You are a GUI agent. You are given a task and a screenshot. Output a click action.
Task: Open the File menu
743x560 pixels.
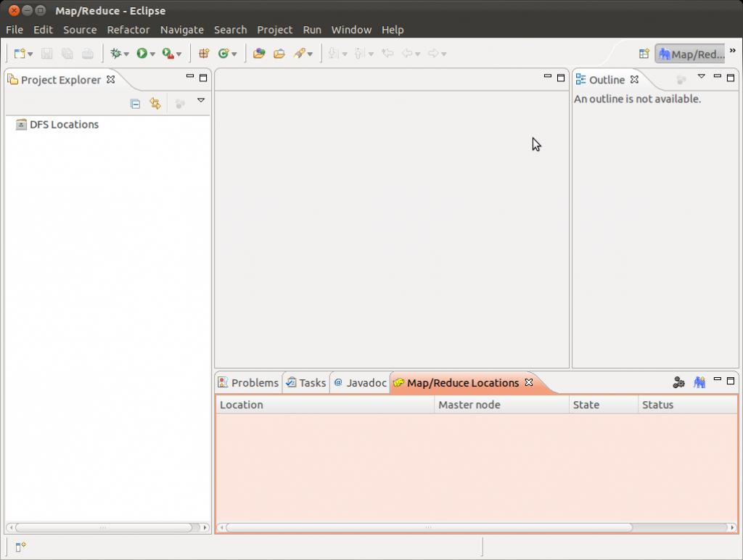pyautogui.click(x=15, y=30)
